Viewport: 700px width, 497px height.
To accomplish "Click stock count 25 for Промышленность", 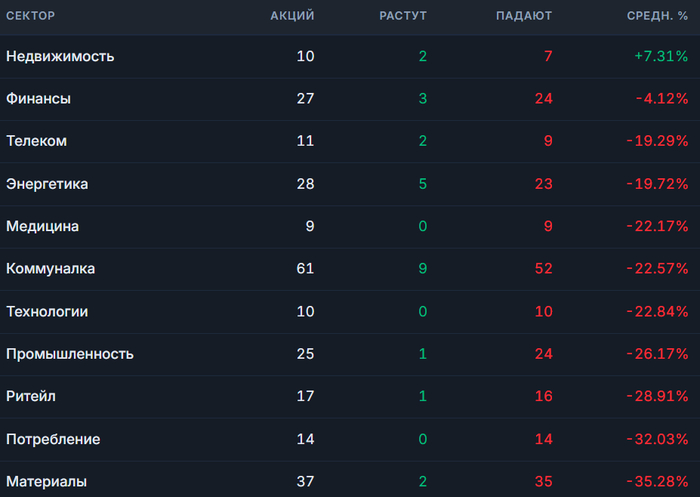I will 305,354.
